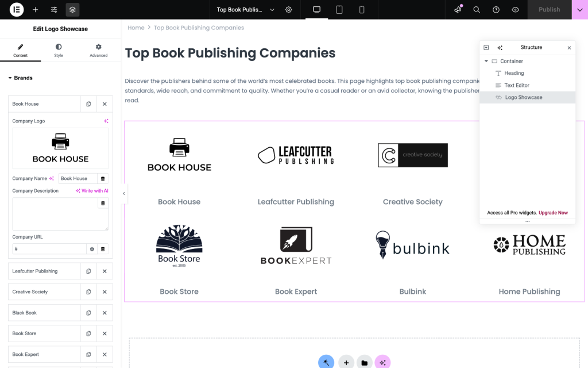Remove the Leafcutter Publishing item
Image resolution: width=588 pixels, height=368 pixels.
[x=105, y=271]
